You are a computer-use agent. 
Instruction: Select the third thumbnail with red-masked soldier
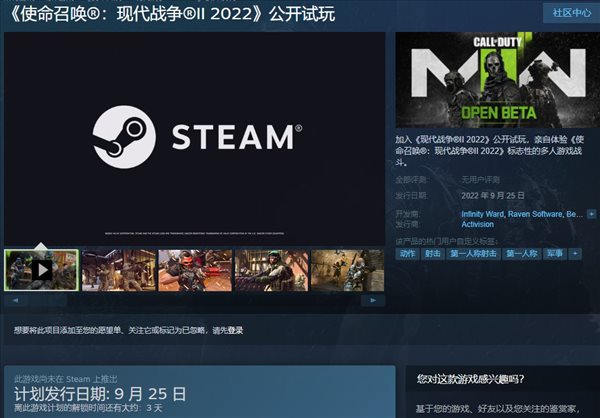pyautogui.click(x=195, y=270)
